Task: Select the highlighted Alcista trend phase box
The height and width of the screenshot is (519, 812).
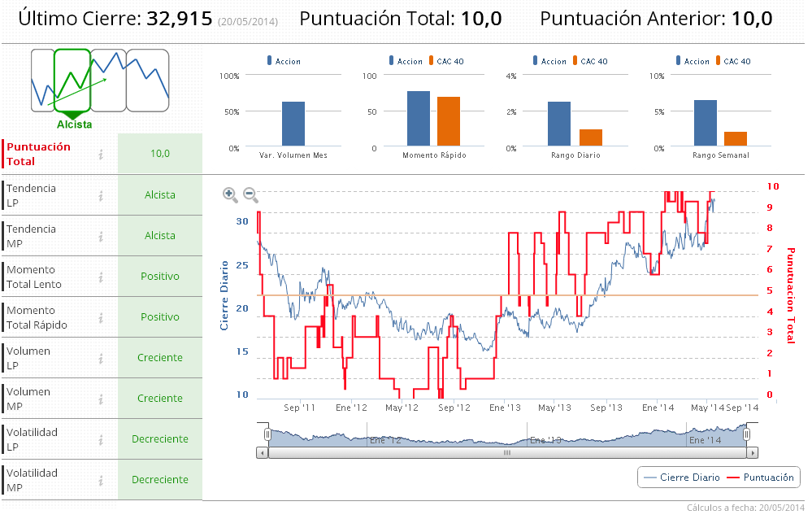Action: click(72, 81)
